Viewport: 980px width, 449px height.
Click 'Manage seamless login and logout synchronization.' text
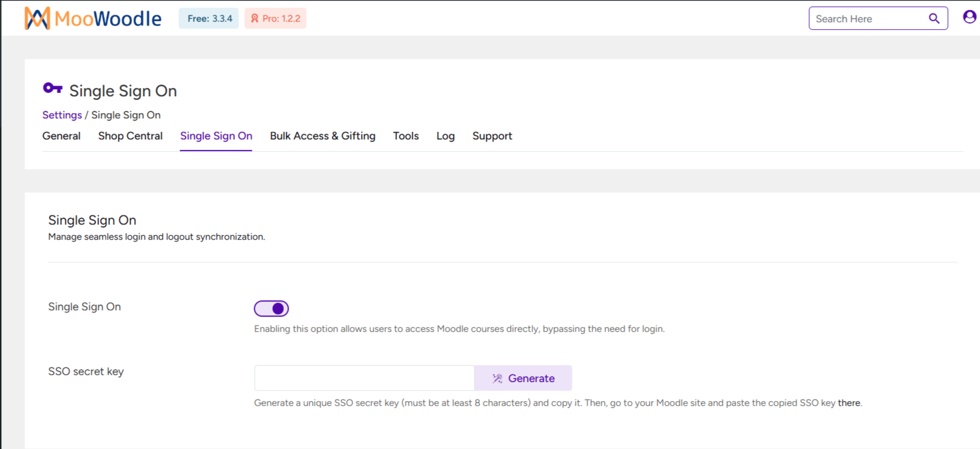(156, 237)
